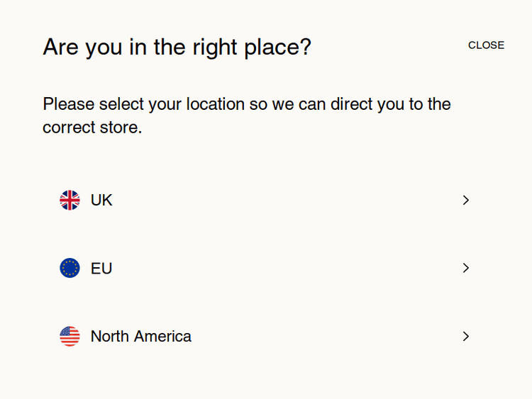The width and height of the screenshot is (532, 399).
Task: Pick the North America location label
Action: point(140,336)
